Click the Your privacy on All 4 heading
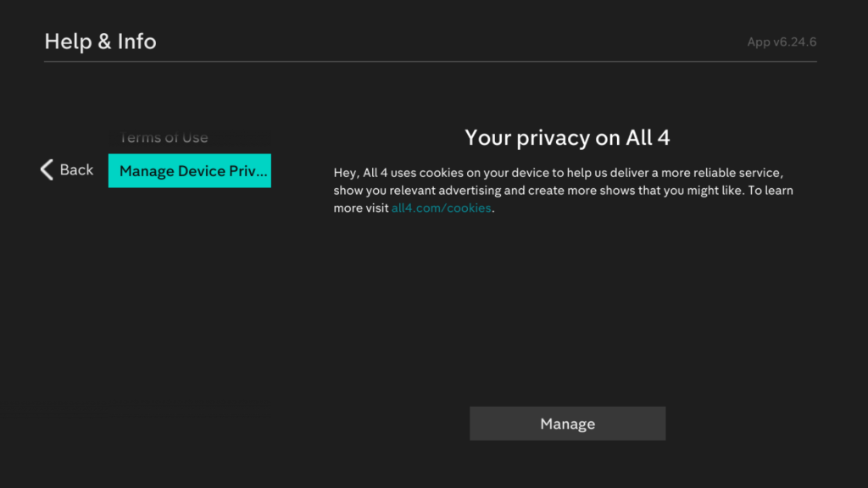The image size is (868, 488). click(567, 138)
